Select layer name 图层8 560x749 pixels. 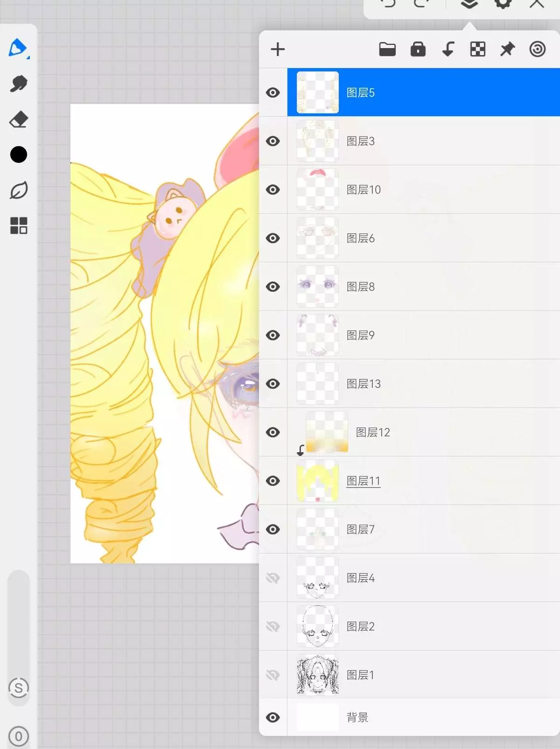(x=360, y=287)
